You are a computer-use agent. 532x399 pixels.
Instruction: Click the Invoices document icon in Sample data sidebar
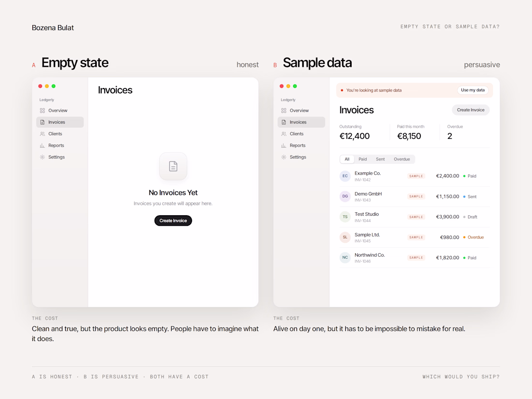(x=284, y=122)
